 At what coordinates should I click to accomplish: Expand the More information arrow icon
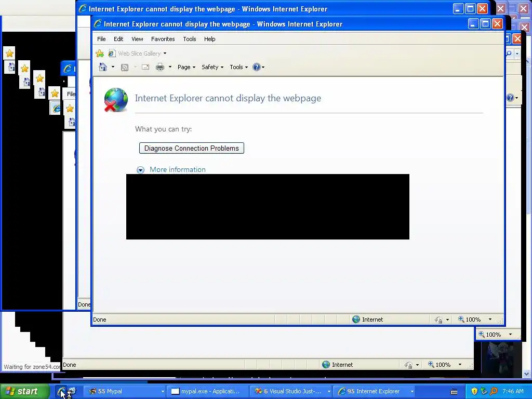(x=140, y=170)
